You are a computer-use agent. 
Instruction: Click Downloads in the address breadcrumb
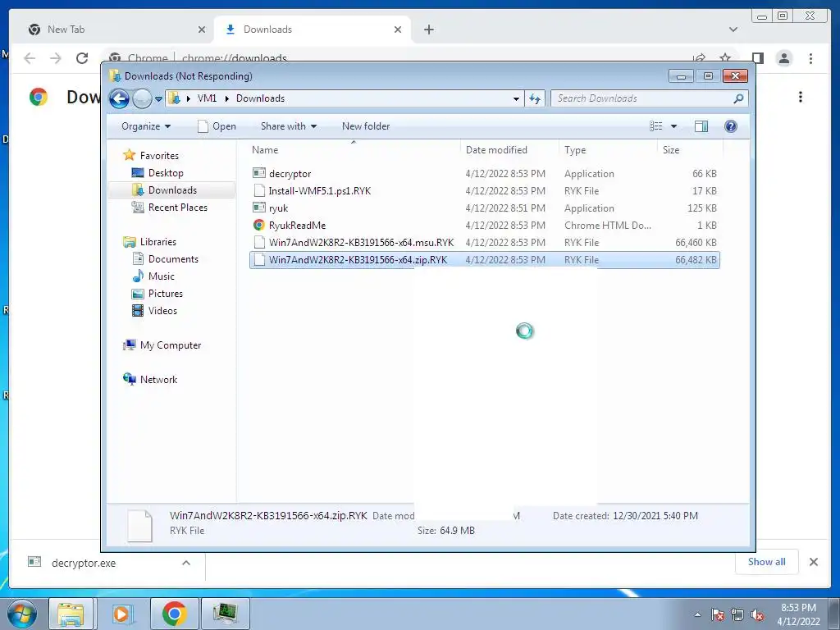(260, 98)
